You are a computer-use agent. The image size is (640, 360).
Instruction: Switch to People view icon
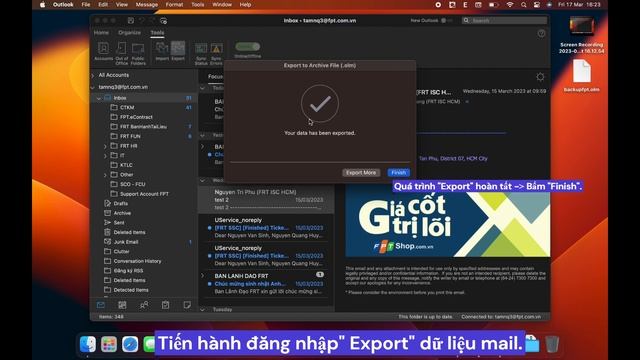coord(144,305)
